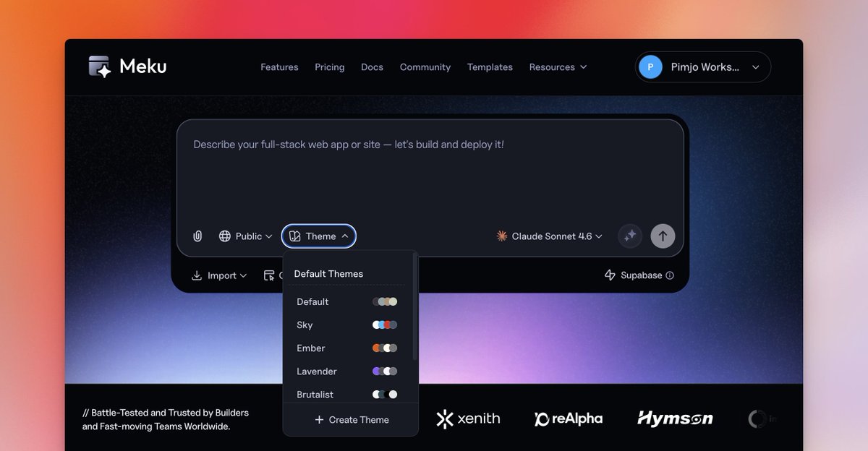Click the Supabase lightning bolt icon

point(610,275)
